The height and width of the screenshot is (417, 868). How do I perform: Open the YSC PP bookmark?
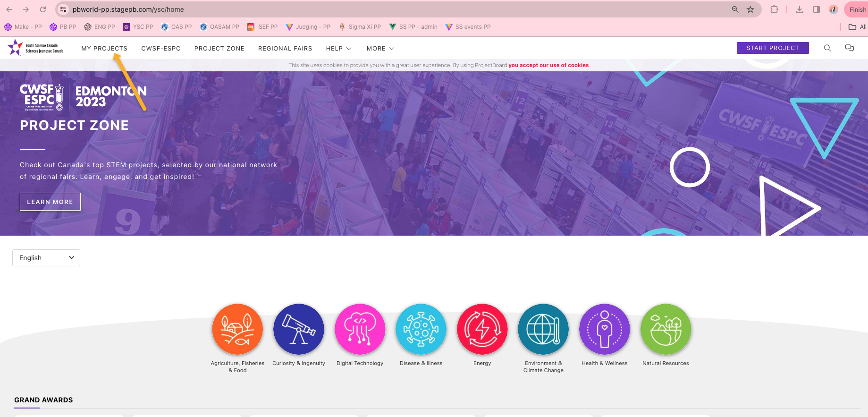point(138,27)
